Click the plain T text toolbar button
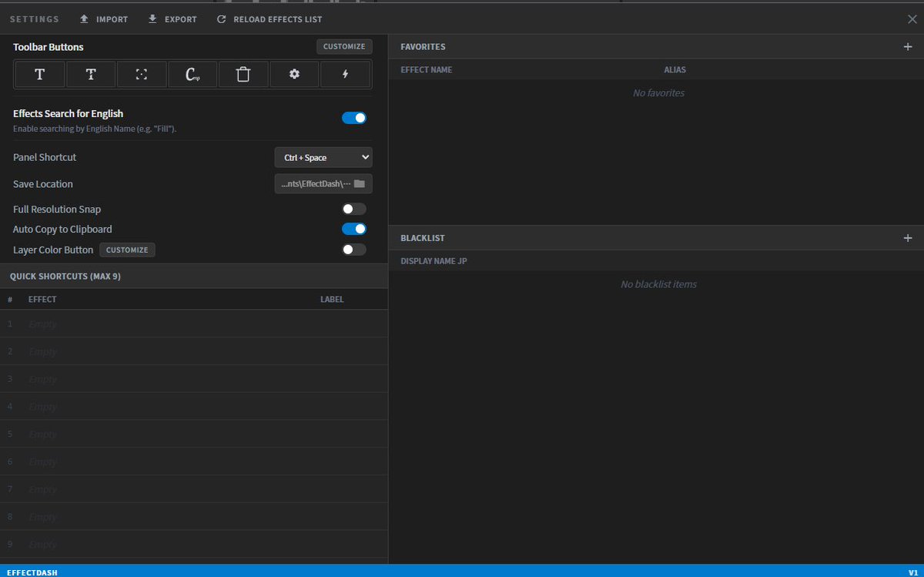This screenshot has width=924, height=577. (40, 75)
